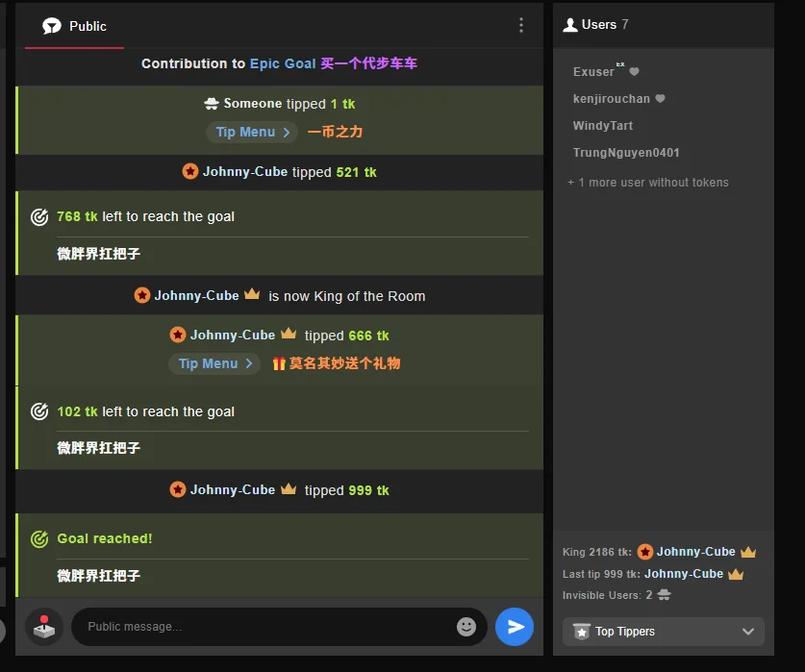
Task: Click the heart icon next to Exuser
Action: 634,72
